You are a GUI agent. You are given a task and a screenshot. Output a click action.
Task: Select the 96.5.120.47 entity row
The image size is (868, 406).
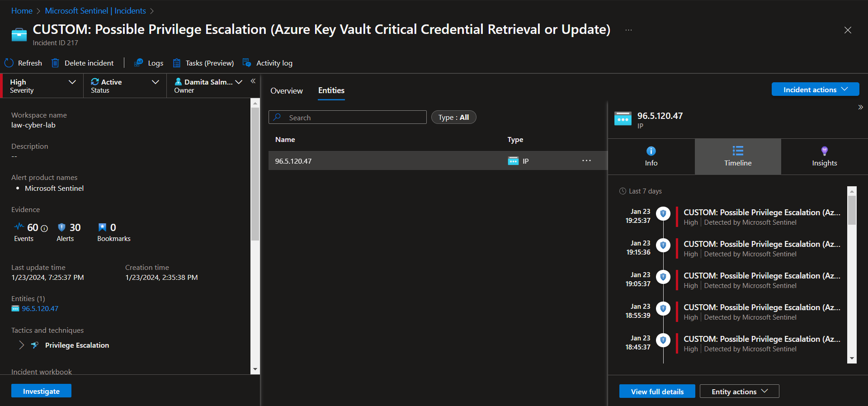438,161
